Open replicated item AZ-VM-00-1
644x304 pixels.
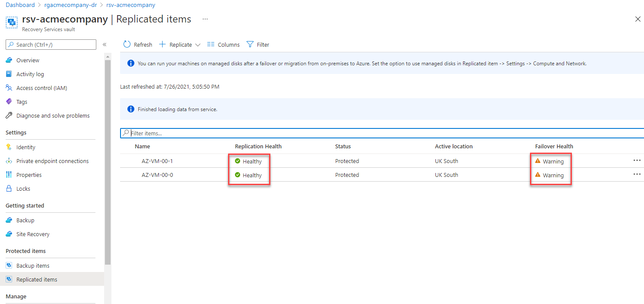[x=157, y=161]
